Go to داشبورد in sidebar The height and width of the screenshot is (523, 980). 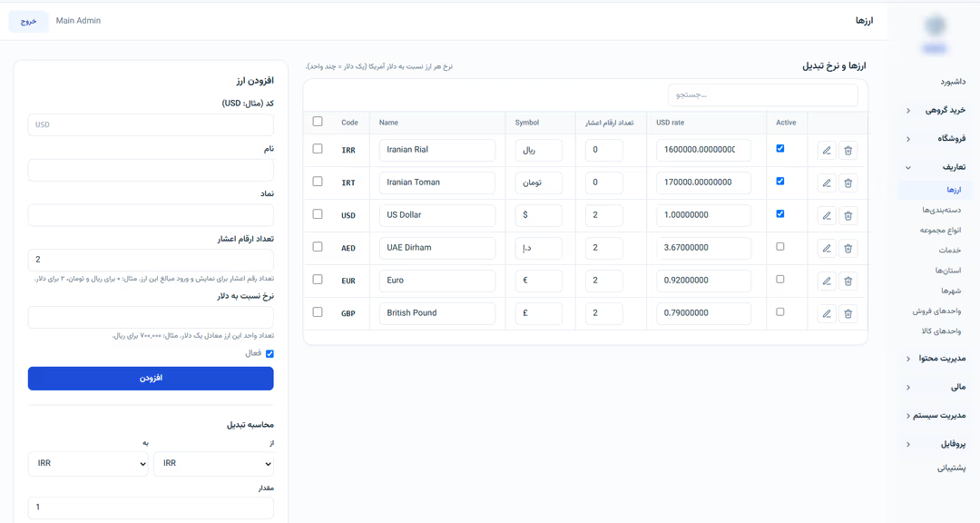point(953,82)
